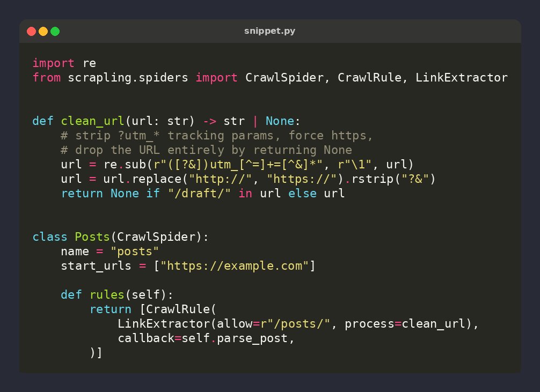Click the 'None:' return type annotation
The image size is (540, 392).
pyautogui.click(x=283, y=121)
